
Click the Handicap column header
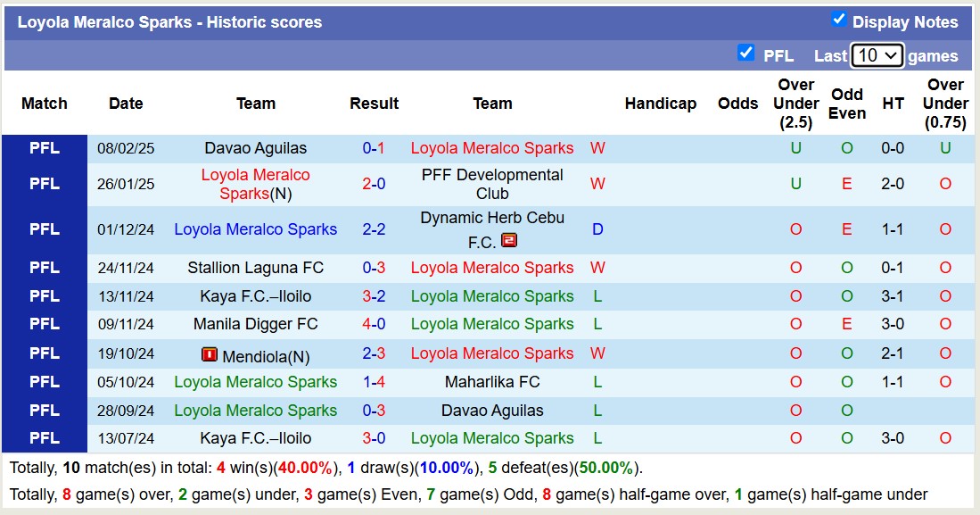(660, 104)
